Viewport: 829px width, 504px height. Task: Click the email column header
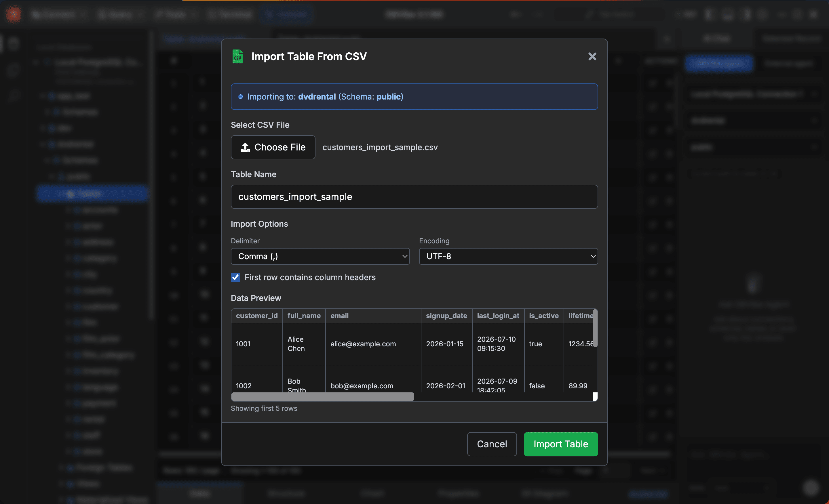[373, 316]
